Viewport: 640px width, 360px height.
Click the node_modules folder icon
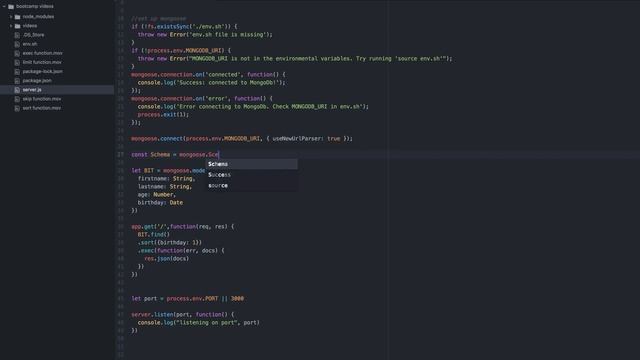[18, 17]
